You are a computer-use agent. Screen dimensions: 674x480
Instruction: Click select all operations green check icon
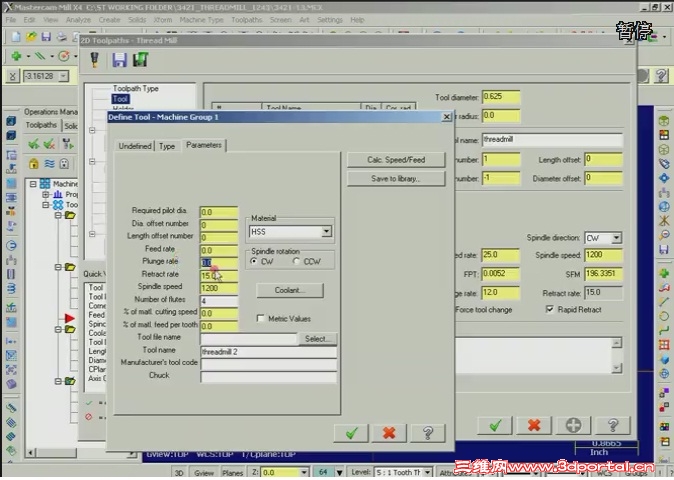coord(33,144)
